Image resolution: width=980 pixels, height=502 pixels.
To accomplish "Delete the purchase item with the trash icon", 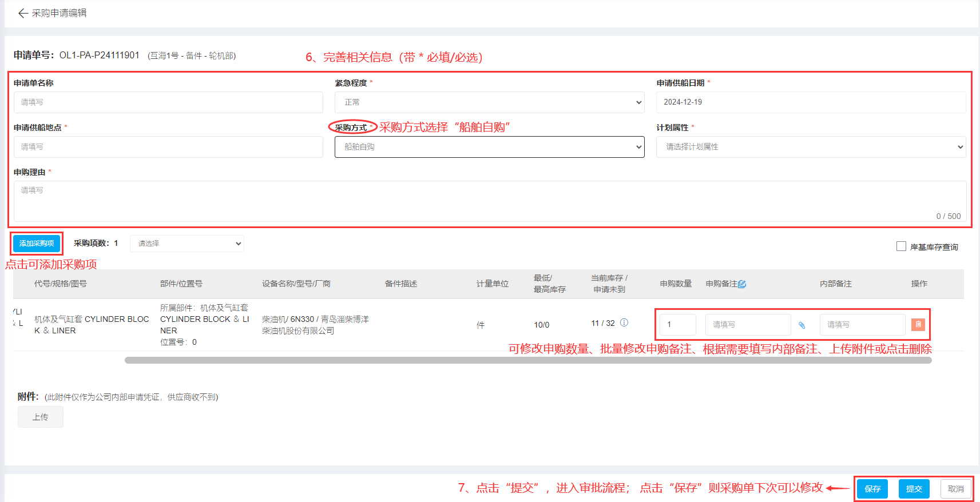I will pos(918,324).
